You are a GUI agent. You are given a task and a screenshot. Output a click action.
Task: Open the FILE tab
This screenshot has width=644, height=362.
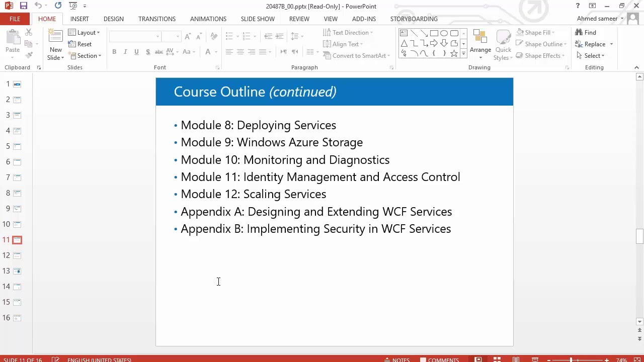coord(15,19)
